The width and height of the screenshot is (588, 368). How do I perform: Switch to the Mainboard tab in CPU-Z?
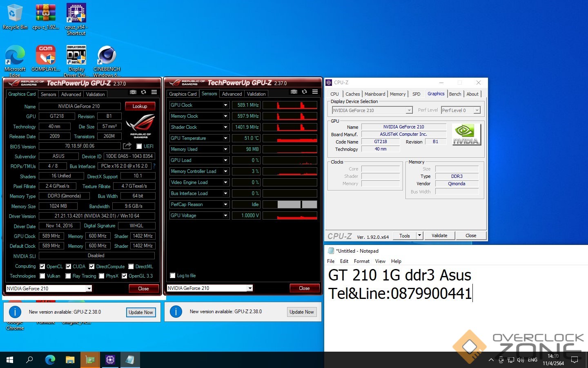(x=374, y=94)
